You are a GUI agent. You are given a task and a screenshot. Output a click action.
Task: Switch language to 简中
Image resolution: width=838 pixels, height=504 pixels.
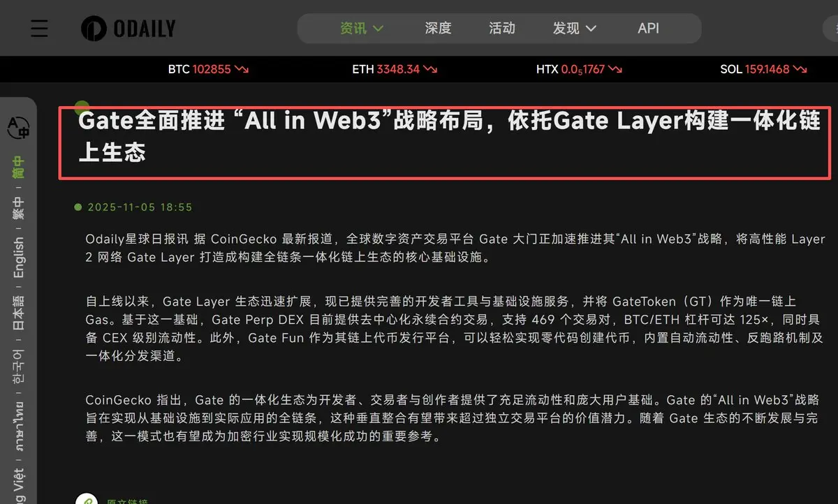[x=19, y=167]
